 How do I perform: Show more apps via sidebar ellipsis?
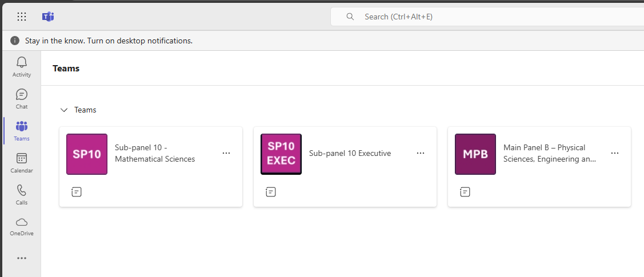(22, 258)
